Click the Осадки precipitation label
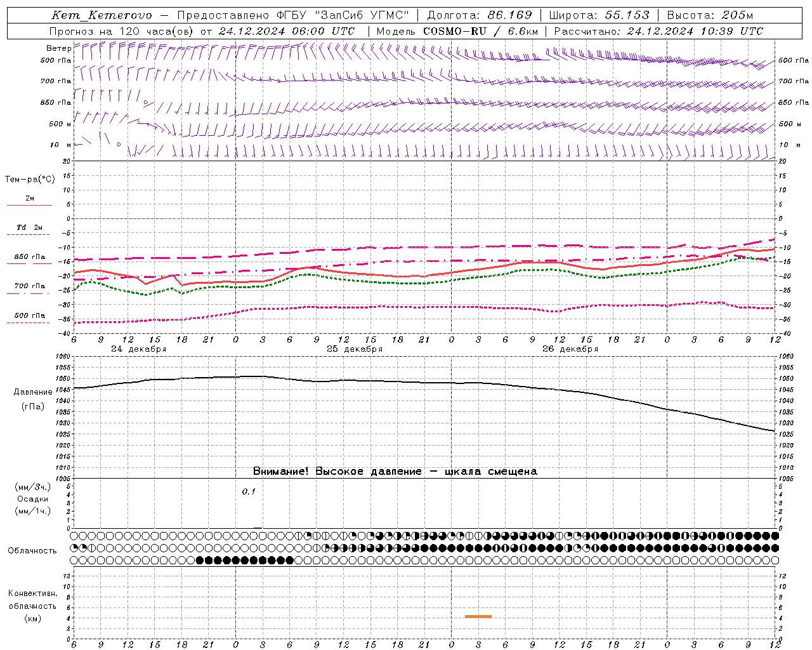812x650 pixels. pyautogui.click(x=32, y=499)
